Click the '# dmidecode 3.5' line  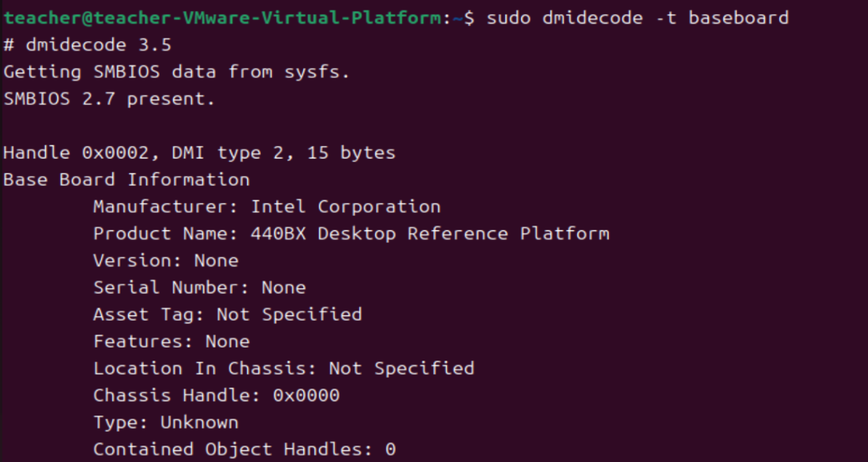click(88, 45)
